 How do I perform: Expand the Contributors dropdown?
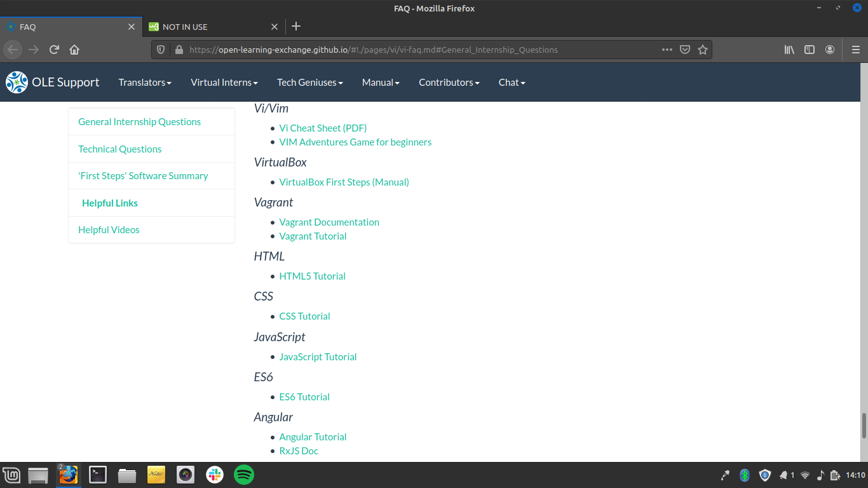[x=449, y=82]
